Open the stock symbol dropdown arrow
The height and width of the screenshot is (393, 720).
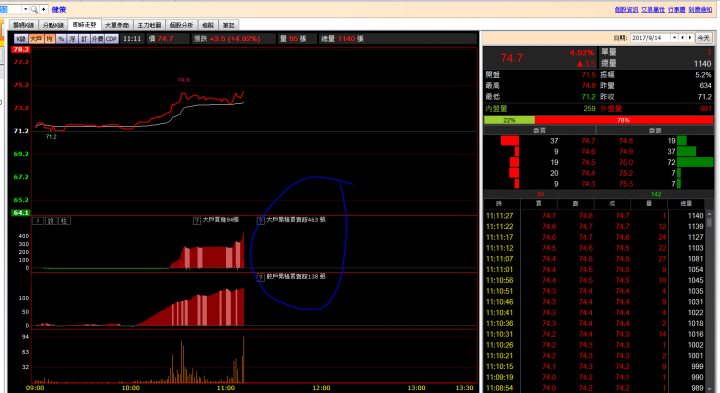[25, 9]
